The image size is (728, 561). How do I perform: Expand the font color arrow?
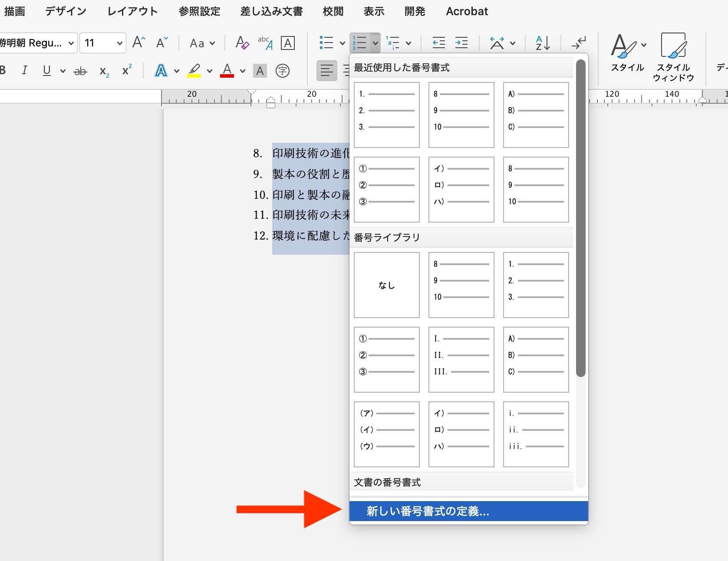(243, 71)
